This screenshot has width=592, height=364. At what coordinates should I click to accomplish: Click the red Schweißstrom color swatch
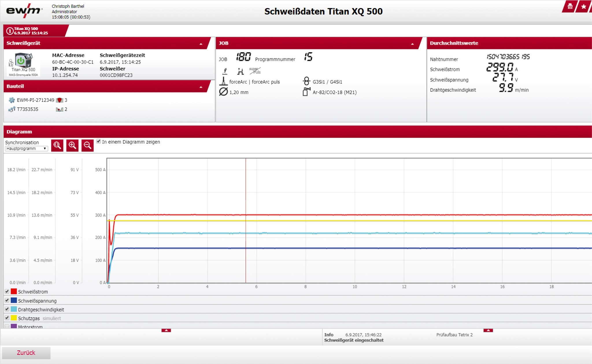coord(14,291)
